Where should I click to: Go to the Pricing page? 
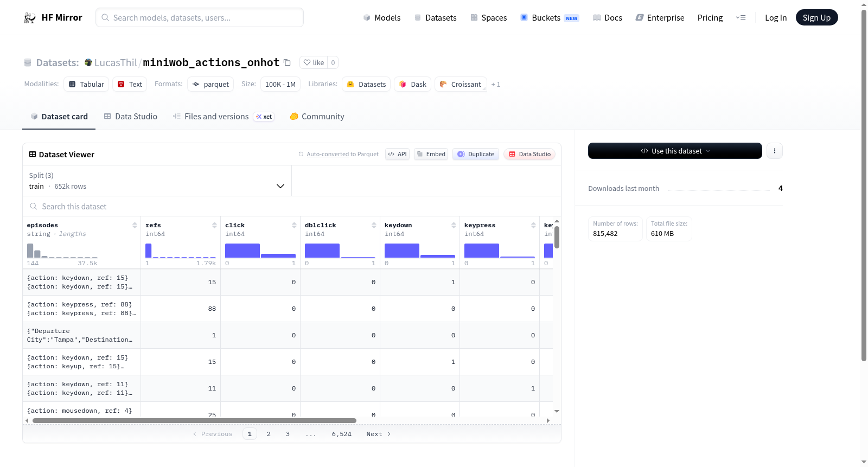coord(710,18)
